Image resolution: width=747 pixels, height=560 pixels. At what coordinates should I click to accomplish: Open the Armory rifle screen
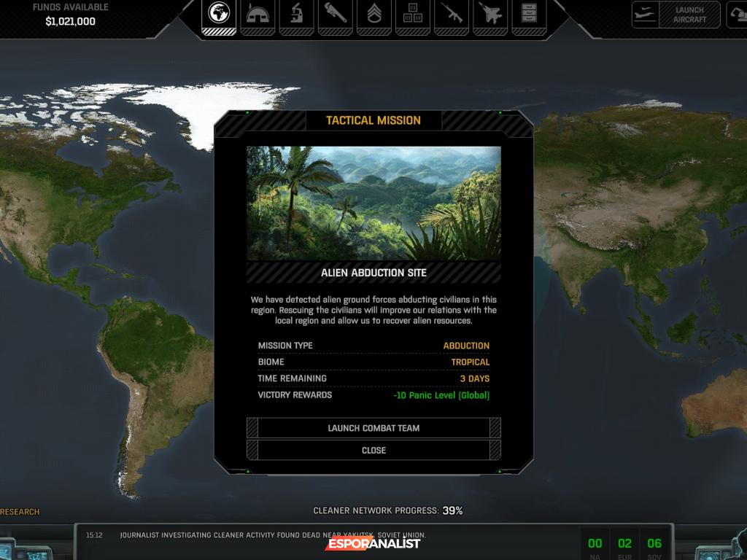point(451,15)
